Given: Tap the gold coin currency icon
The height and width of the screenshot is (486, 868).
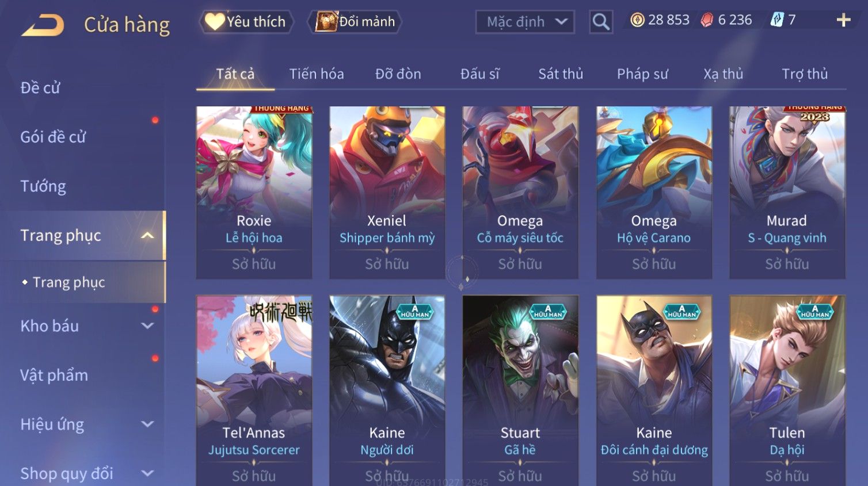Looking at the screenshot, I should (x=637, y=20).
